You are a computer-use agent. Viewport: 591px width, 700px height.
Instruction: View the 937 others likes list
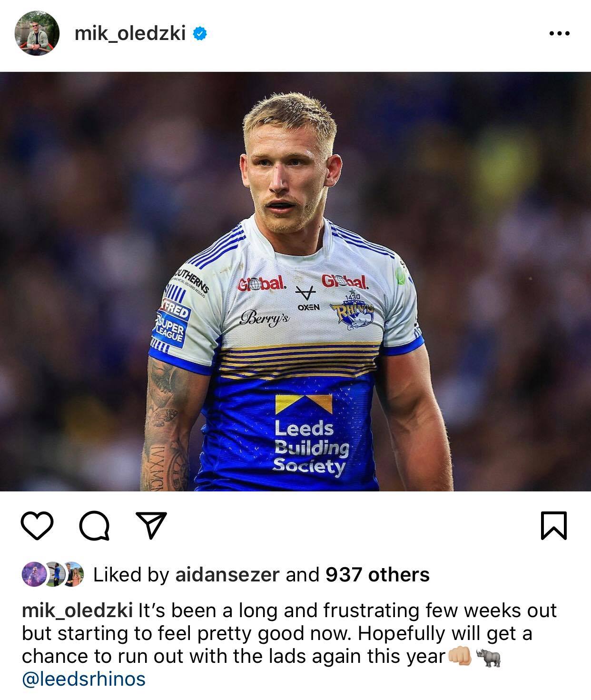[x=377, y=575]
